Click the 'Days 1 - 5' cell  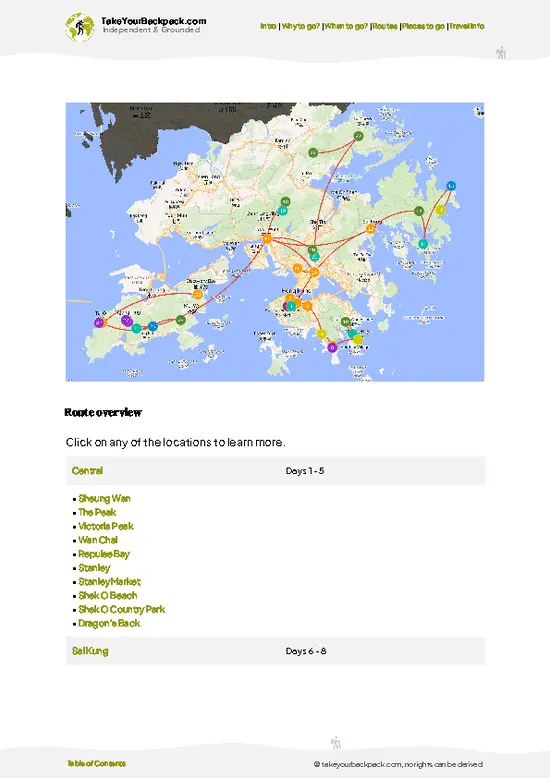[305, 471]
